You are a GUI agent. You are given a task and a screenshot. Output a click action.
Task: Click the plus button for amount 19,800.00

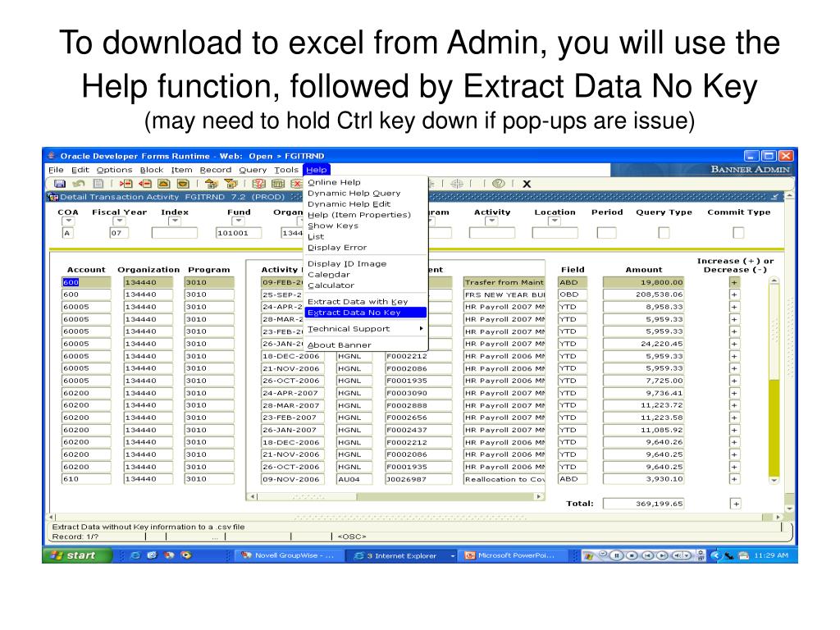(x=734, y=282)
